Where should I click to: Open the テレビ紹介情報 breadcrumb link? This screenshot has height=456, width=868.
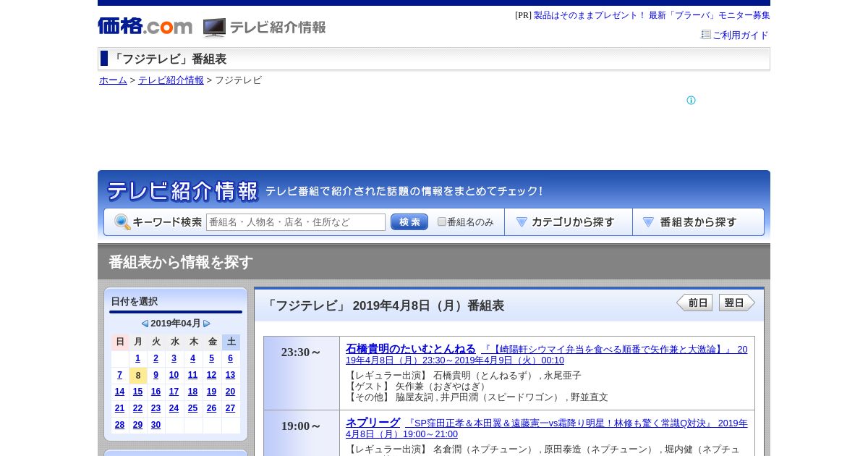pos(171,80)
